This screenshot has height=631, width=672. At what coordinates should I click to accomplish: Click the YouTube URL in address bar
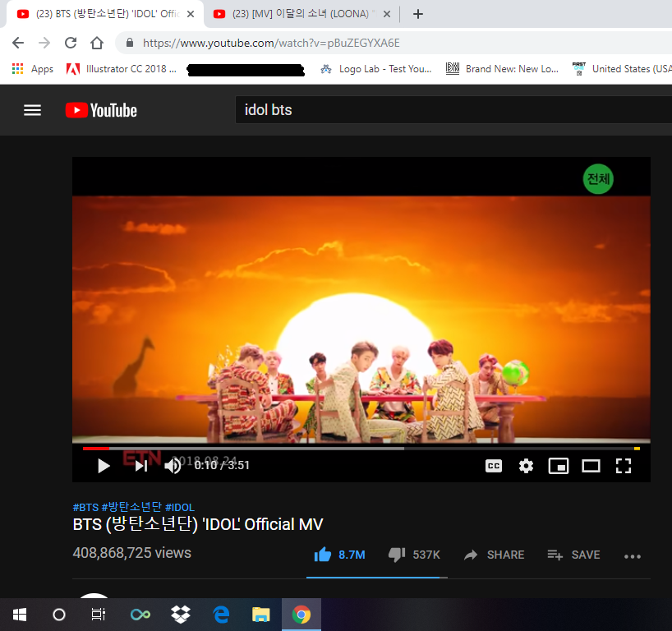271,43
